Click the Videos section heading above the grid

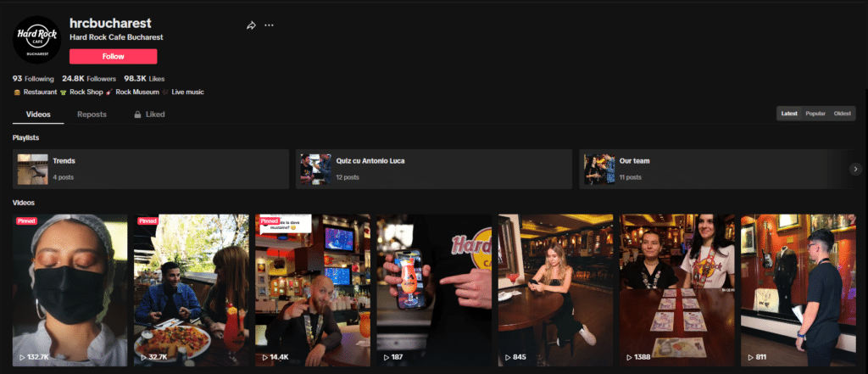[24, 203]
